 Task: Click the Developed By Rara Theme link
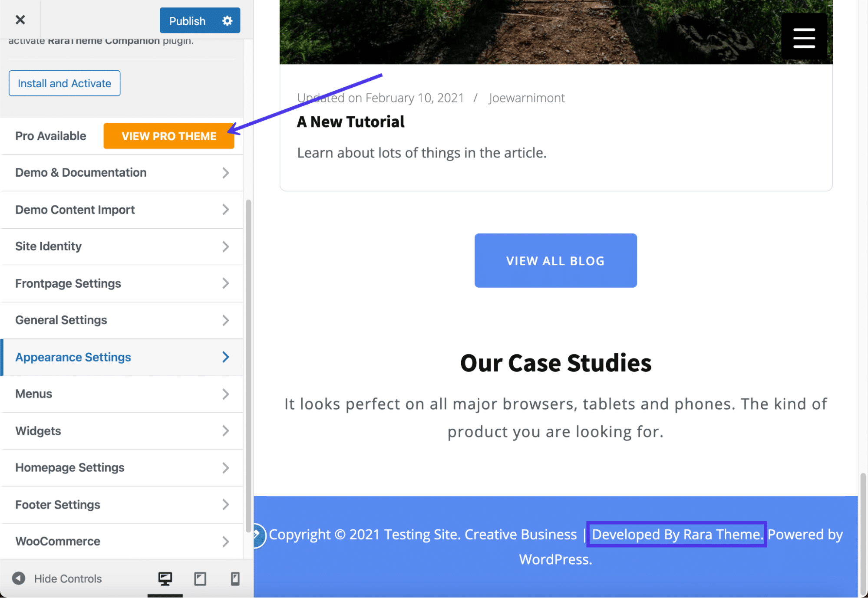pos(675,534)
